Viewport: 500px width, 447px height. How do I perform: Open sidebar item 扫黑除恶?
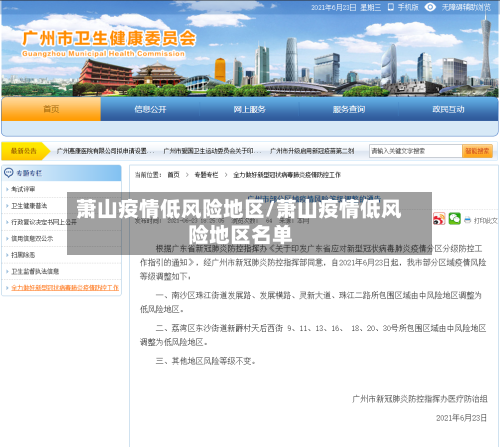[x=23, y=255]
